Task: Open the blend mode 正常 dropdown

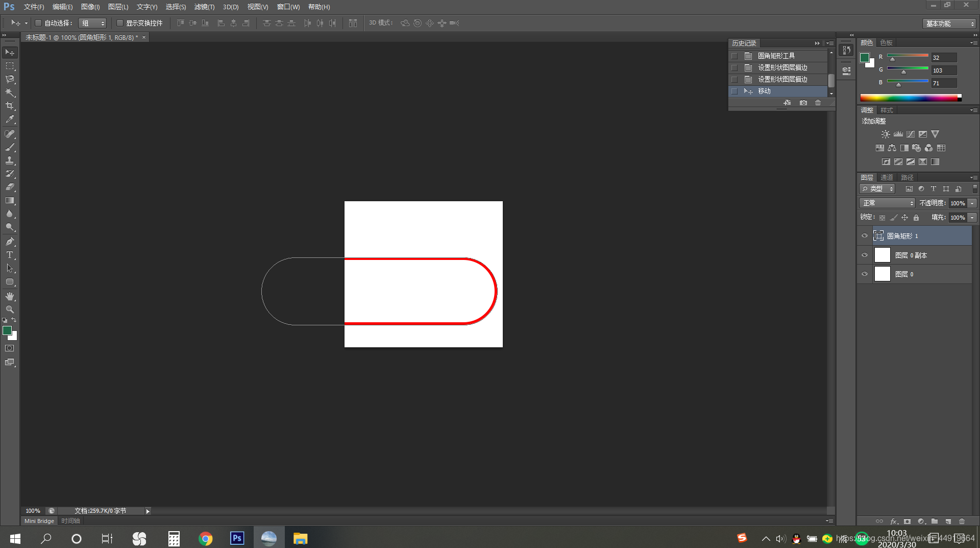Action: click(887, 203)
